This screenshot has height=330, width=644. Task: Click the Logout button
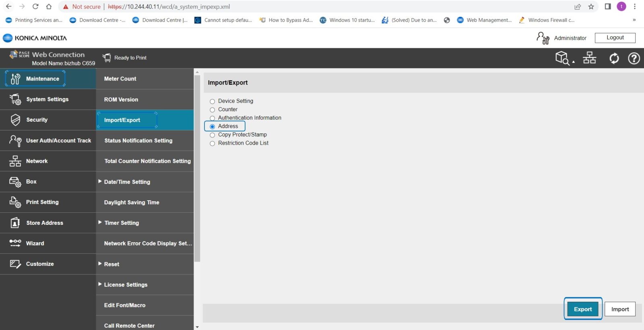pyautogui.click(x=615, y=37)
